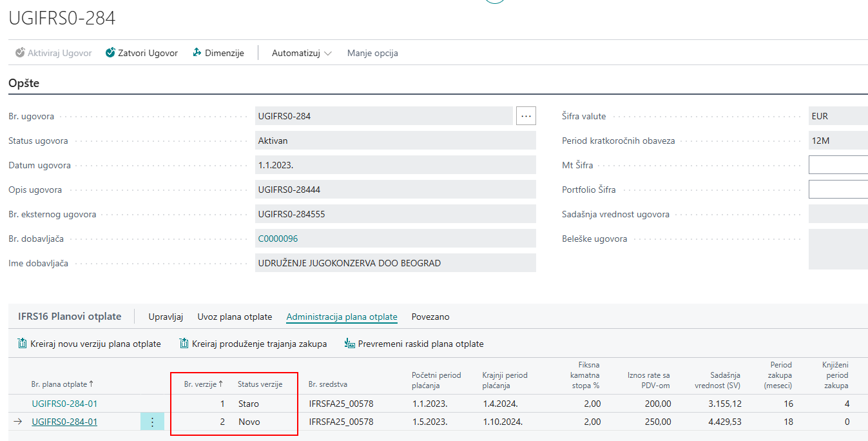This screenshot has width=868, height=441.
Task: Click the Ime dobavljača field
Action: click(396, 263)
